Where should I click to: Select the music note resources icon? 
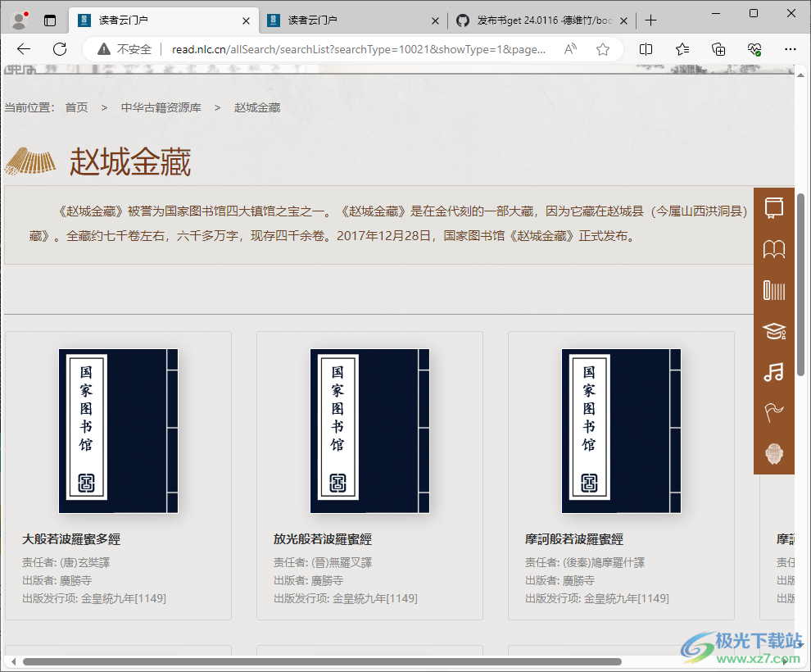(x=773, y=372)
